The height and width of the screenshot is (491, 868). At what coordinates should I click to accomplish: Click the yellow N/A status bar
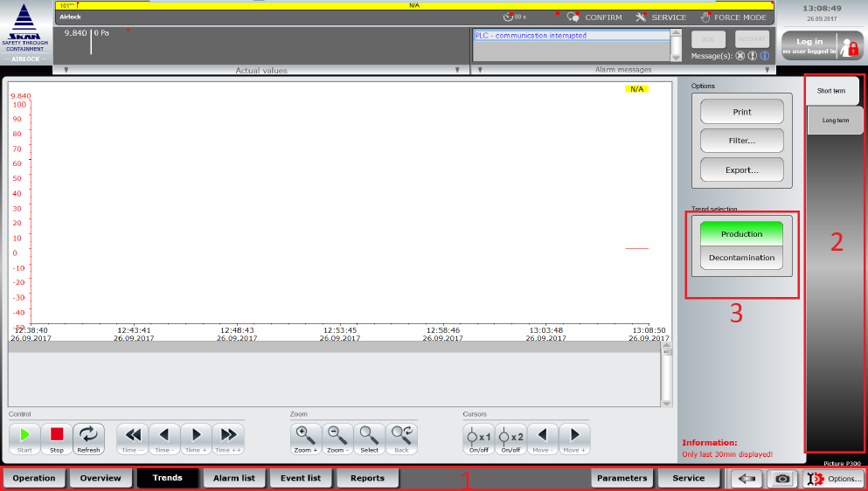(414, 5)
